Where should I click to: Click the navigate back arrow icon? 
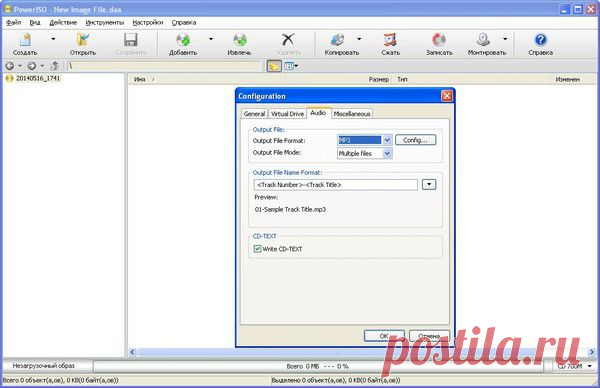10,66
